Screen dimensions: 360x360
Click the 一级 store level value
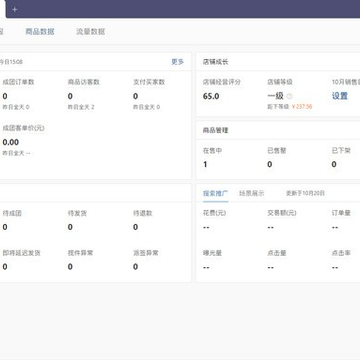[275, 96]
